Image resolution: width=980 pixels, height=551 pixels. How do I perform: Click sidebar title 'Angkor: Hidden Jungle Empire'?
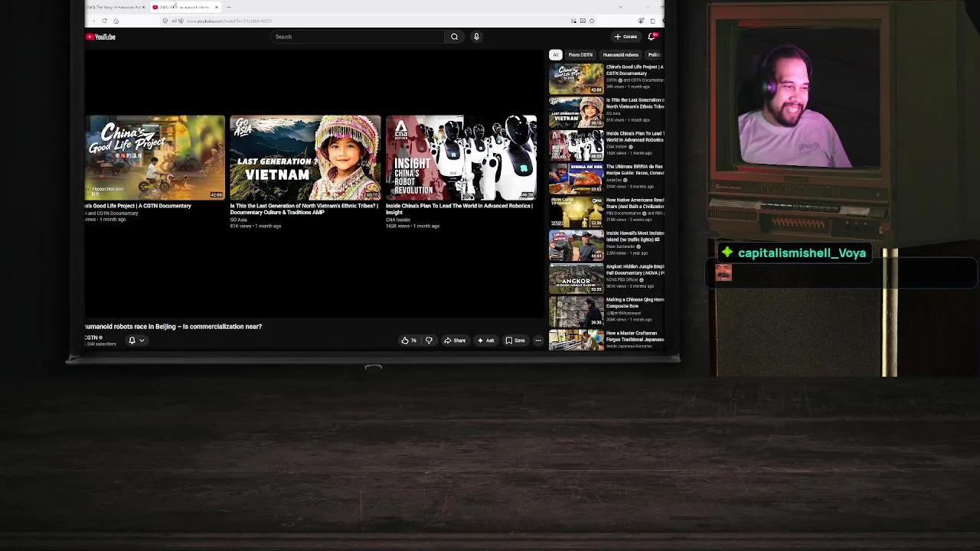635,269
